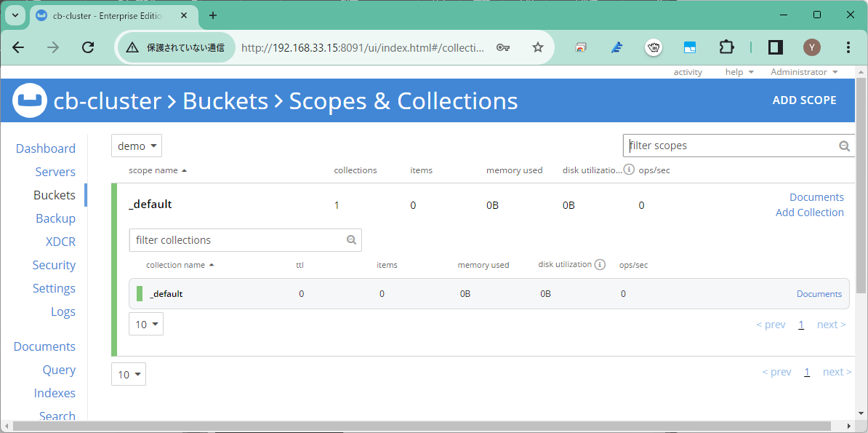Go to previous page of collections
This screenshot has width=868, height=433.
click(771, 325)
